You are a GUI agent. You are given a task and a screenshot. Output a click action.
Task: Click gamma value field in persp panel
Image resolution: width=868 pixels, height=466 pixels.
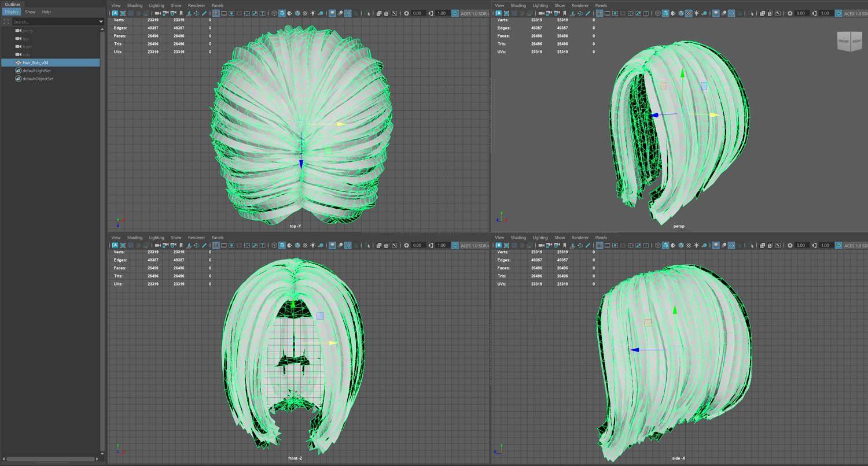point(825,13)
